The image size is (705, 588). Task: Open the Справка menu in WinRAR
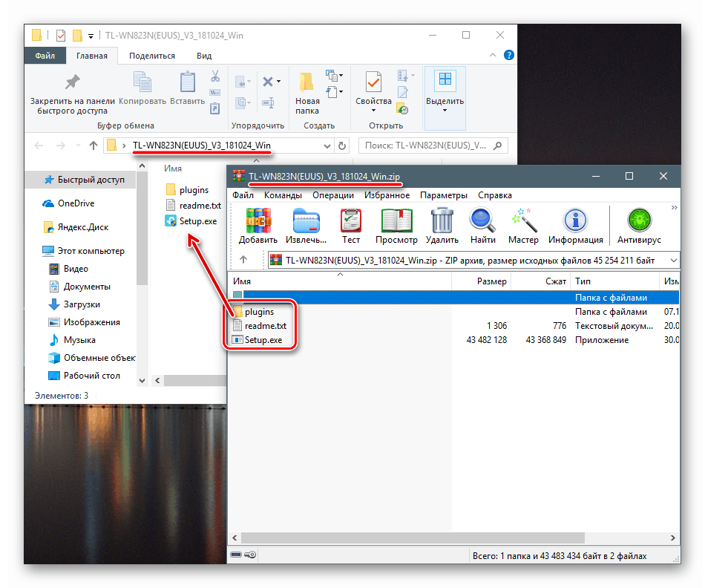[x=494, y=195]
